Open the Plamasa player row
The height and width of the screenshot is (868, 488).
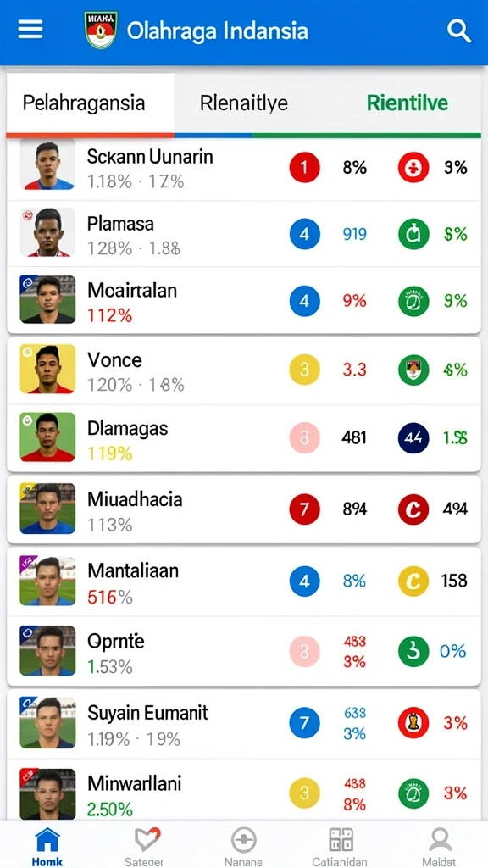click(243, 234)
